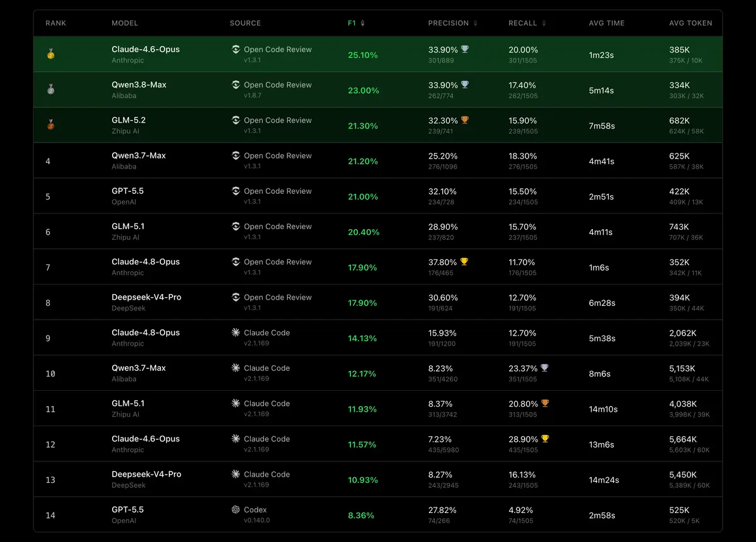Click the 14.13% F1 score
Image resolution: width=756 pixels, height=542 pixels.
362,338
